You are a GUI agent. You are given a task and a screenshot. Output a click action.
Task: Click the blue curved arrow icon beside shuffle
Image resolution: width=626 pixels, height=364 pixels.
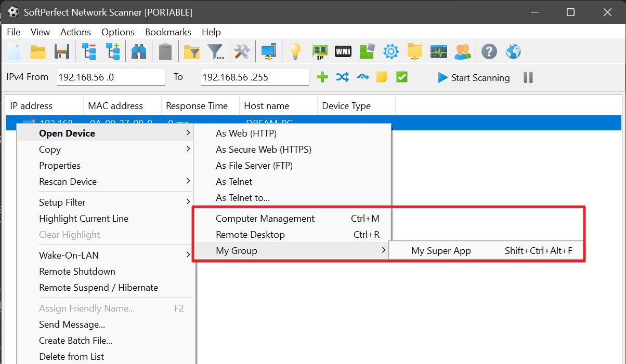click(362, 77)
